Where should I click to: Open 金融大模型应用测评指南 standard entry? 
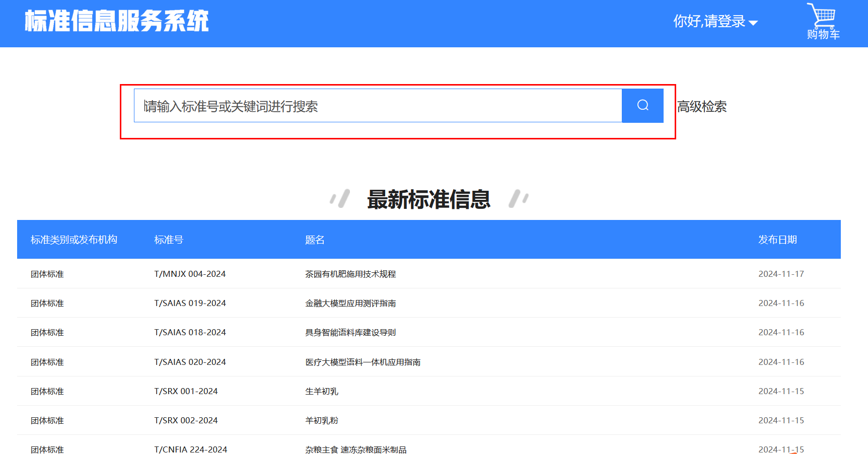(x=350, y=304)
